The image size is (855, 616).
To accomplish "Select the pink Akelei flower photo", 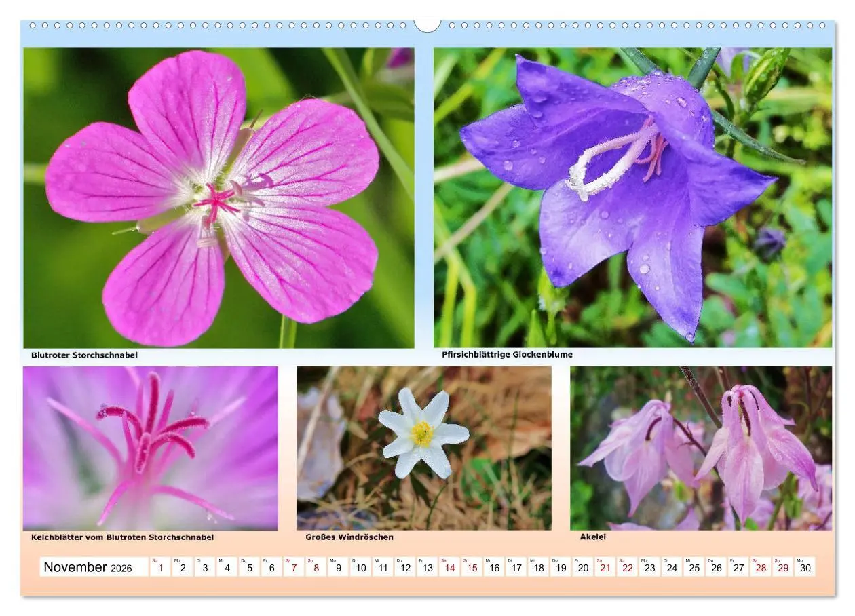I will click(x=701, y=448).
